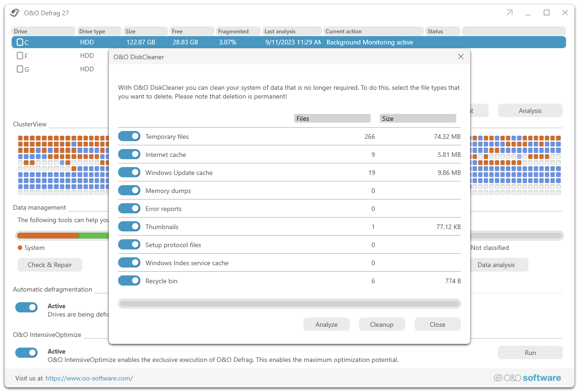
Task: Disable the Windows Update cache switch
Action: [x=129, y=172]
